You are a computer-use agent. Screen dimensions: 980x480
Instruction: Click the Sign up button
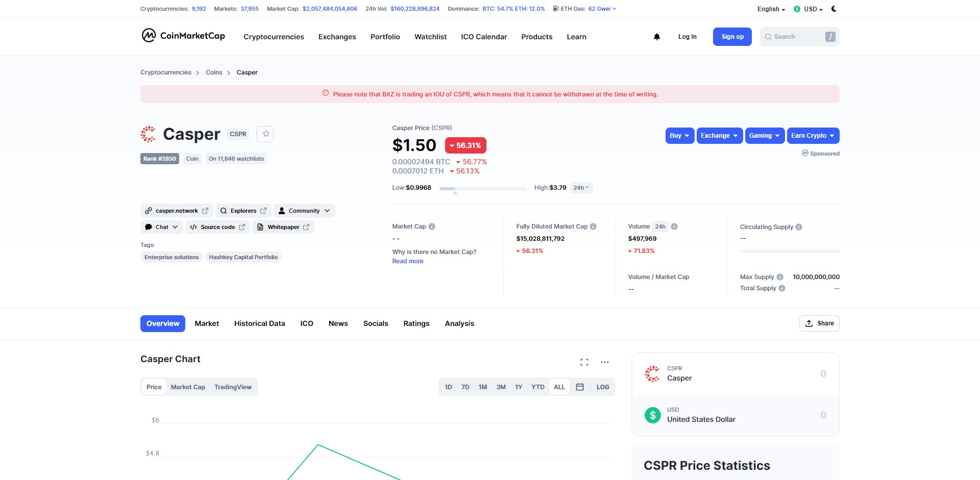[x=732, y=36]
